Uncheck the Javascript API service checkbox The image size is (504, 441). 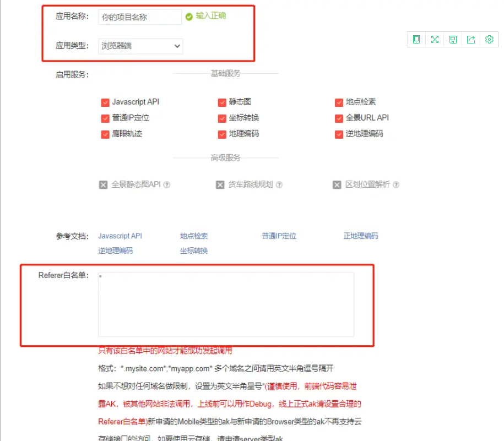105,102
